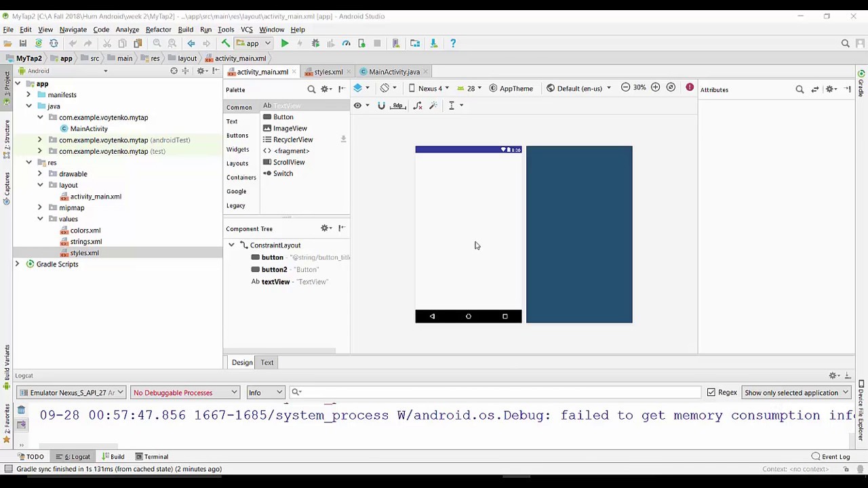
Task: Open the API 28 version dropdown
Action: [x=470, y=88]
